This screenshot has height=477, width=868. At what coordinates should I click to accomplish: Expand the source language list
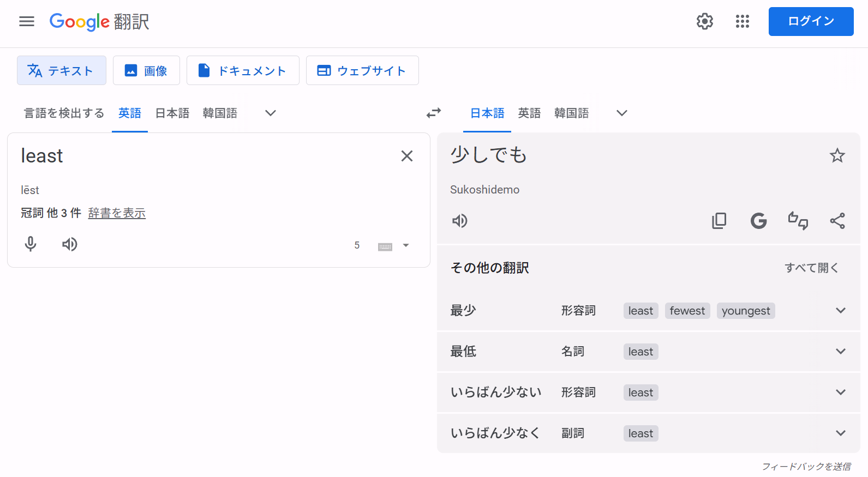[271, 113]
